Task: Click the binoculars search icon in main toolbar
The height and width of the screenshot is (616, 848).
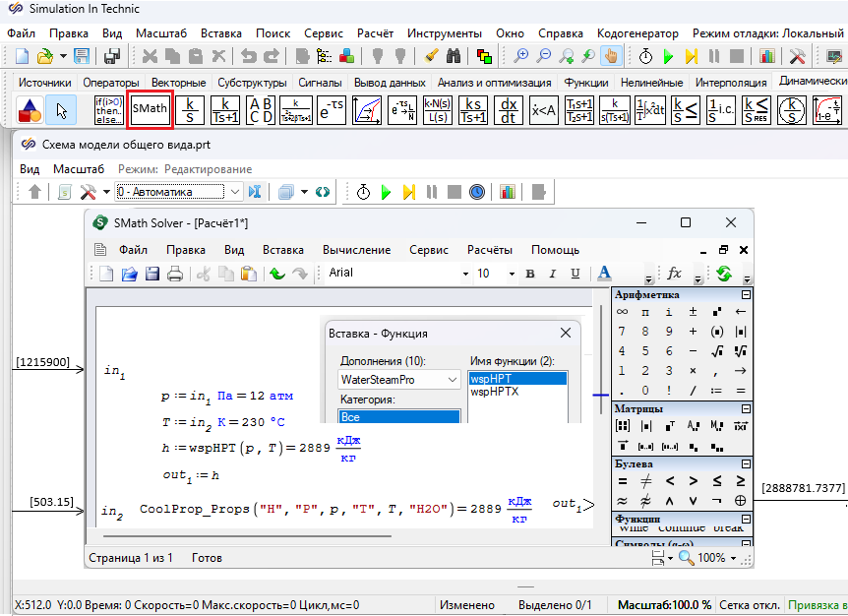Action: [454, 56]
